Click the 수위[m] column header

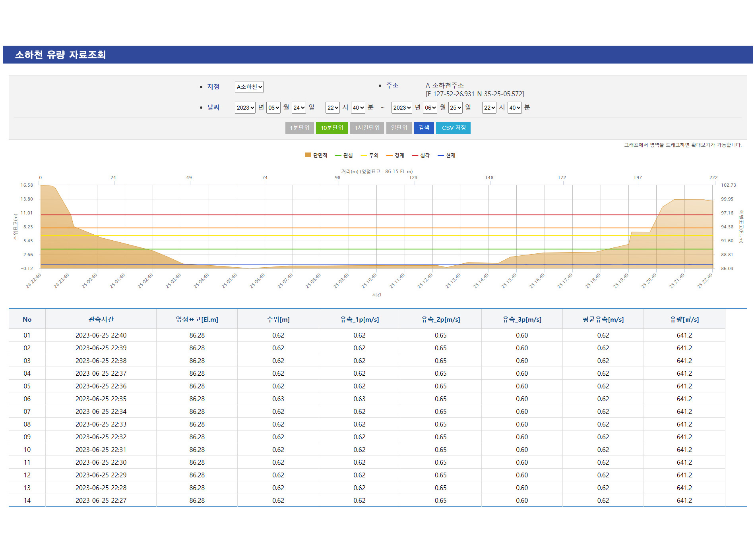tap(278, 319)
